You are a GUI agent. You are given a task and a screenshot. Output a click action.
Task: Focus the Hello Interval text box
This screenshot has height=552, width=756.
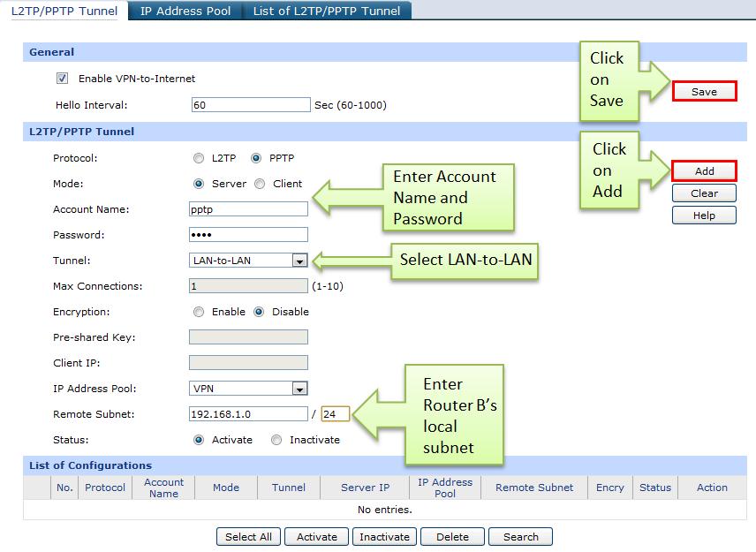(x=250, y=105)
